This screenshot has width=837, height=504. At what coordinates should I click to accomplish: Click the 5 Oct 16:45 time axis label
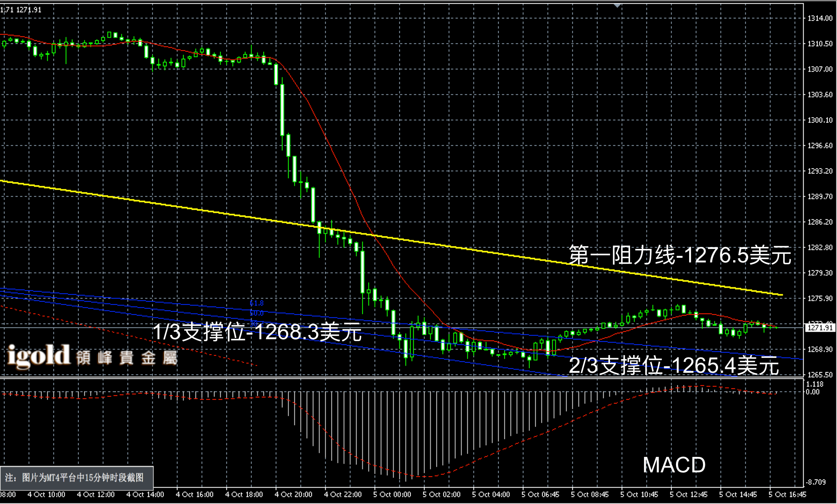pos(787,494)
